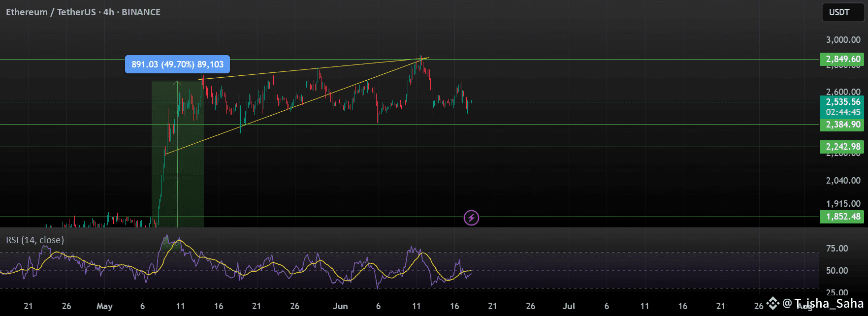Screen dimensions: 868x316
Task: Click the 3,000.00 mark on price axis
Action: 843,40
